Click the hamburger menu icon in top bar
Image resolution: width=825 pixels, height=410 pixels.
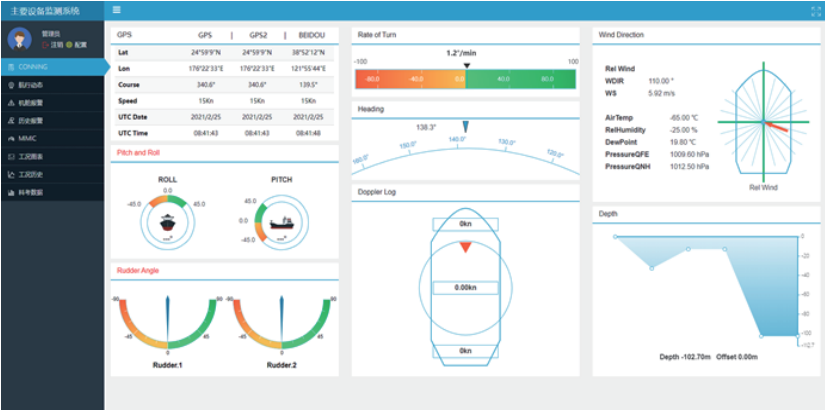117,9
